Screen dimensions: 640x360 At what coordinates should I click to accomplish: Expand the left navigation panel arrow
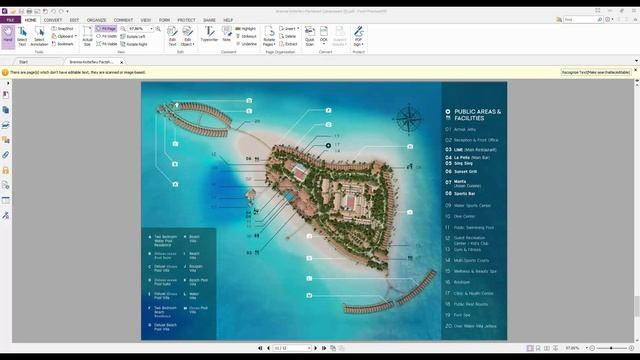(x=8, y=83)
